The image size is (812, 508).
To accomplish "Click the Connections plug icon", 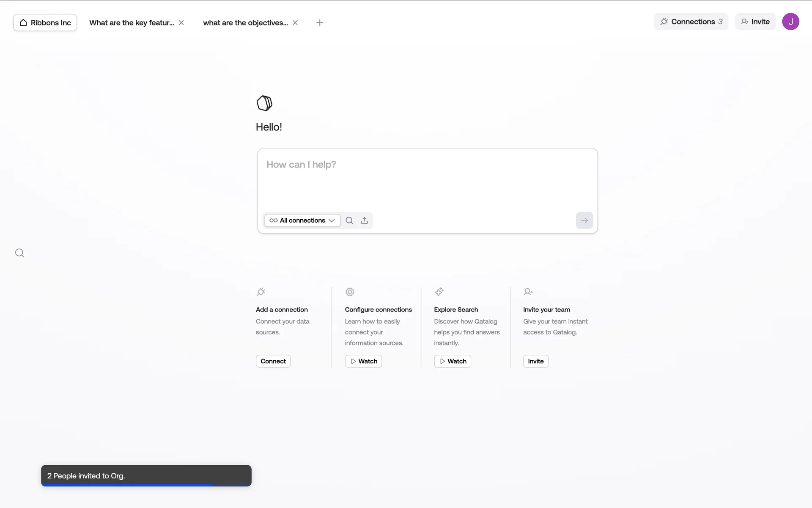I will tap(665, 21).
